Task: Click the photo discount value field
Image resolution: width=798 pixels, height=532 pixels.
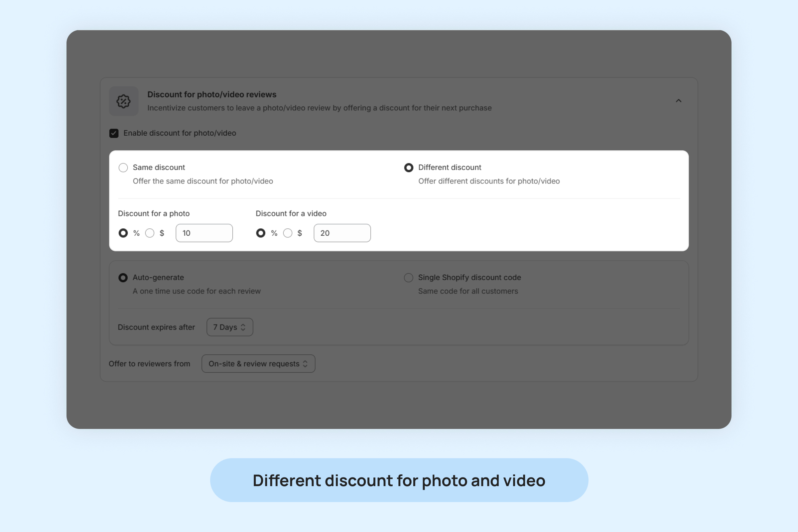Action: 204,233
